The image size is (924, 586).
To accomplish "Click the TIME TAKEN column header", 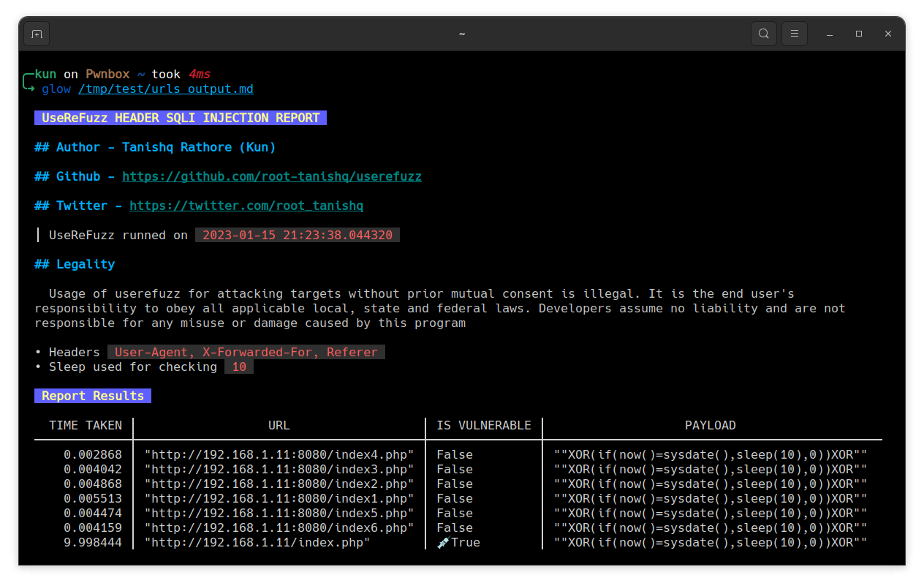I will (86, 425).
